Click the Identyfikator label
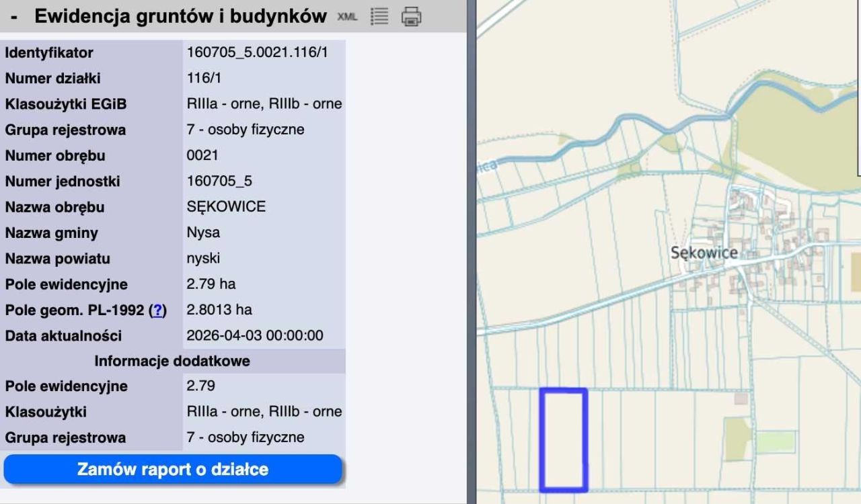 click(49, 52)
